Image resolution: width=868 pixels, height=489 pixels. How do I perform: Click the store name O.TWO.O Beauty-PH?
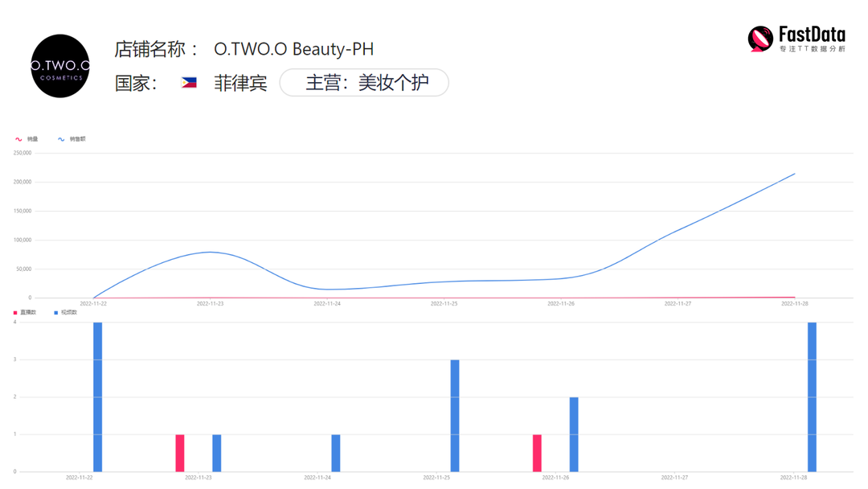tap(294, 49)
